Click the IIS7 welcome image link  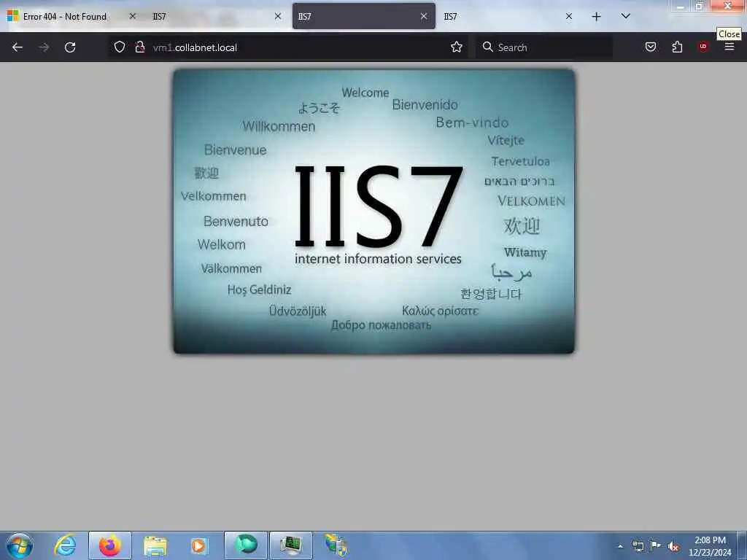point(374,211)
